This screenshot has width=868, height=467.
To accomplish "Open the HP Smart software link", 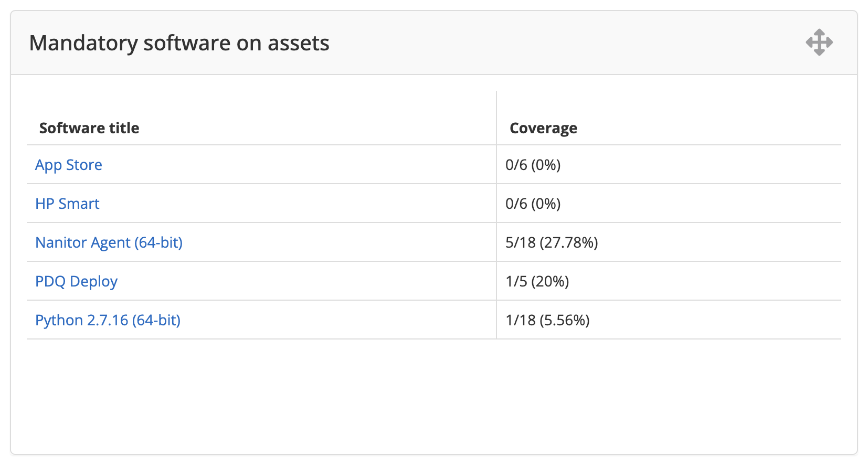I will pos(67,204).
